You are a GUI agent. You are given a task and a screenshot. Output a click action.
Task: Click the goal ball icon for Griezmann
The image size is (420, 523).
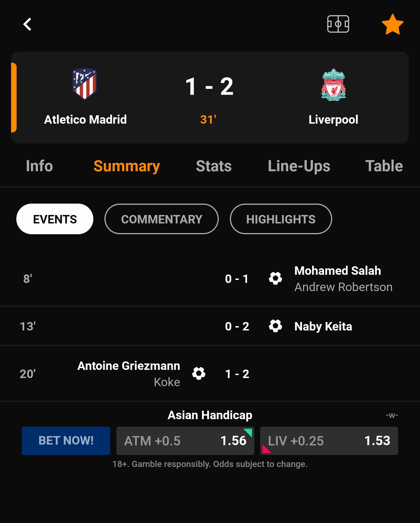click(199, 373)
